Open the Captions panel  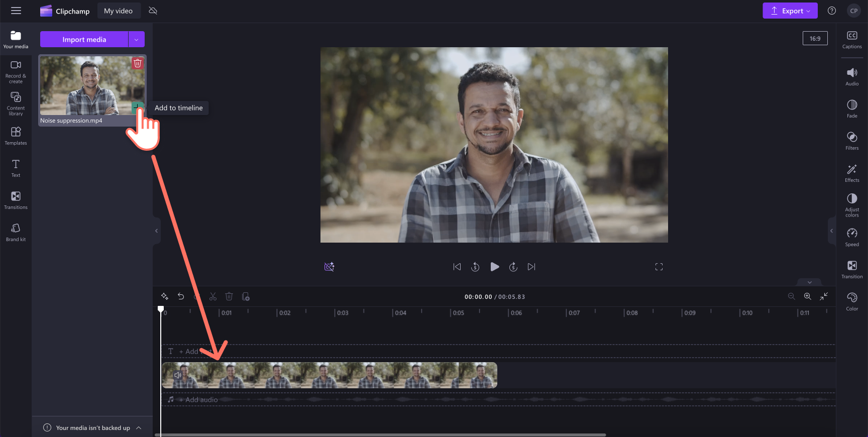pyautogui.click(x=852, y=40)
